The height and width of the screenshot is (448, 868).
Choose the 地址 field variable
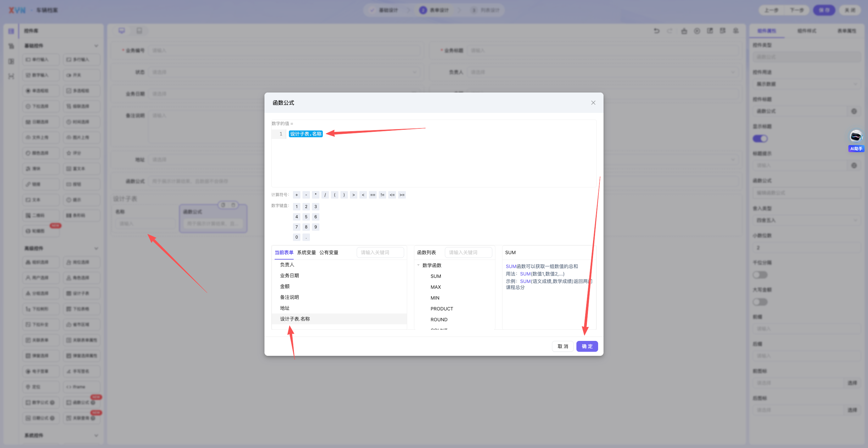[339, 308]
